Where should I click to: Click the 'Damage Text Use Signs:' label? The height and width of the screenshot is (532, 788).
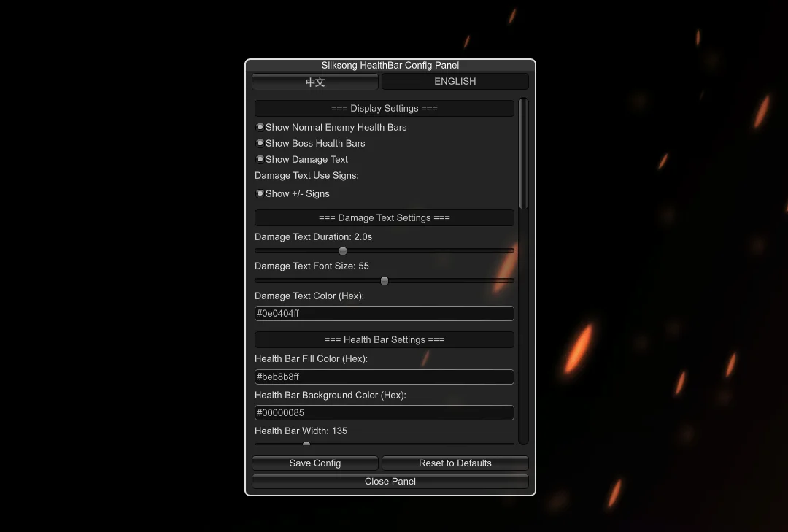coord(306,175)
